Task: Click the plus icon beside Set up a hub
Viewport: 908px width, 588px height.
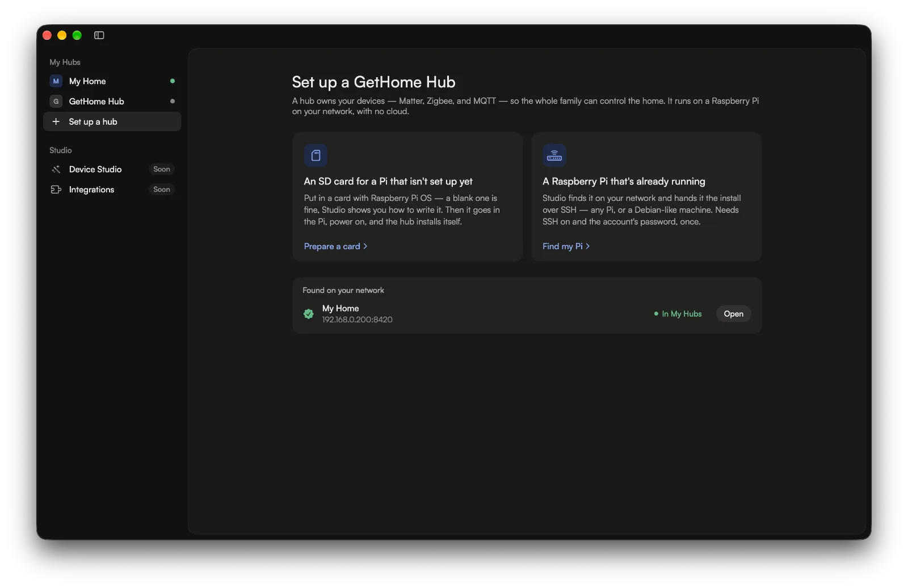Action: point(56,121)
